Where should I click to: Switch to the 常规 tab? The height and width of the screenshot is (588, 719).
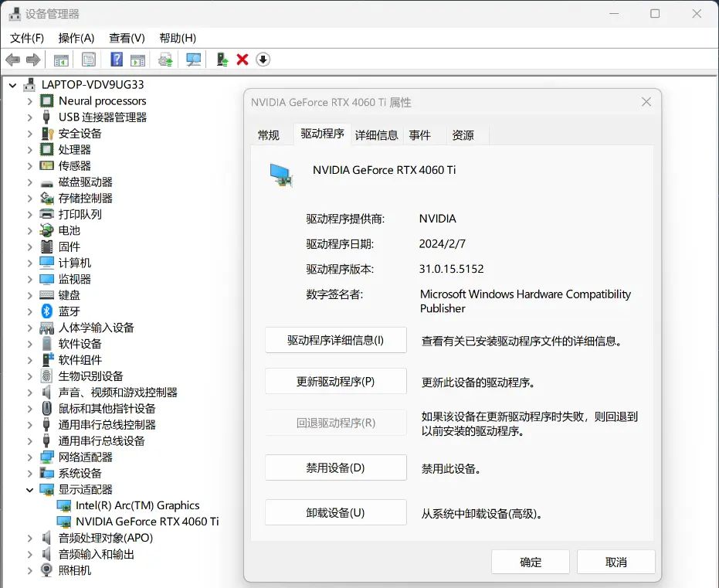[x=268, y=135]
